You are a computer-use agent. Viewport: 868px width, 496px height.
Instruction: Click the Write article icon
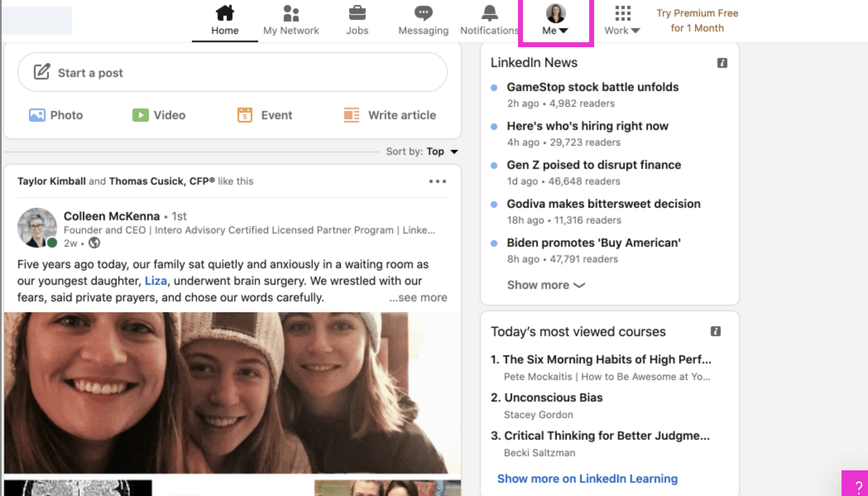[352, 115]
